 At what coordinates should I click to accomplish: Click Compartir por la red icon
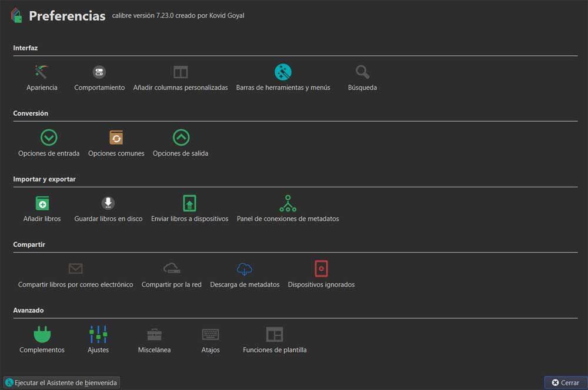[x=172, y=269]
